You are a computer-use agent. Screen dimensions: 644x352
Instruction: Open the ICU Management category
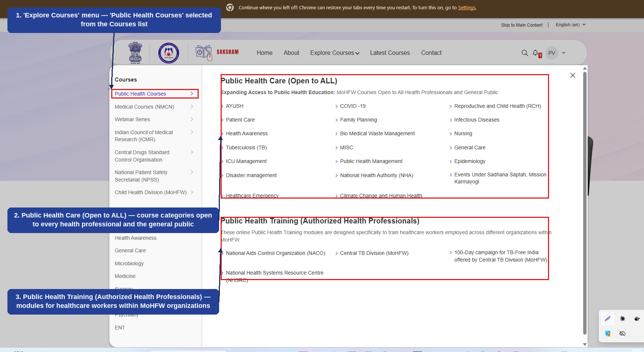point(246,161)
